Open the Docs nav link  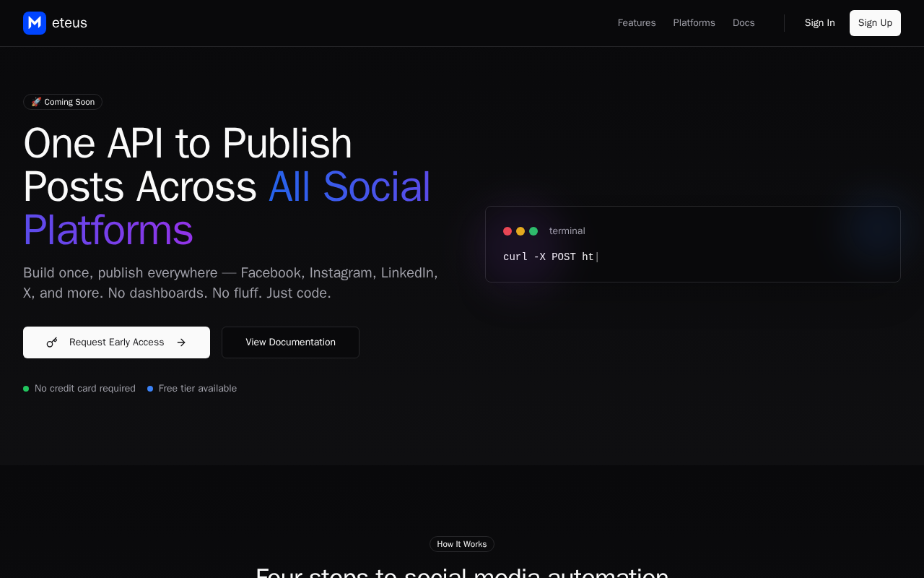744,23
